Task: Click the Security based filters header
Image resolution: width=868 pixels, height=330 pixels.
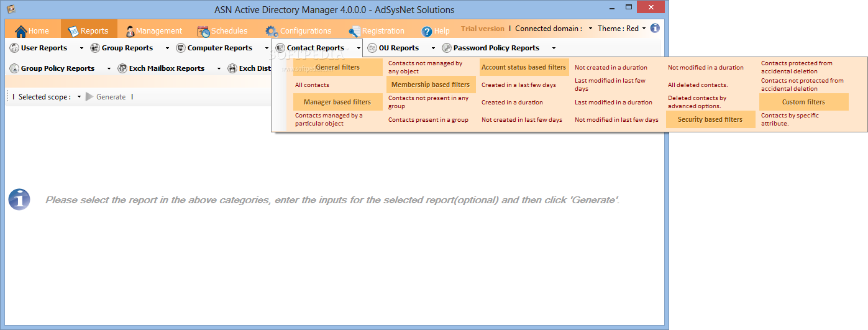Action: [x=710, y=119]
